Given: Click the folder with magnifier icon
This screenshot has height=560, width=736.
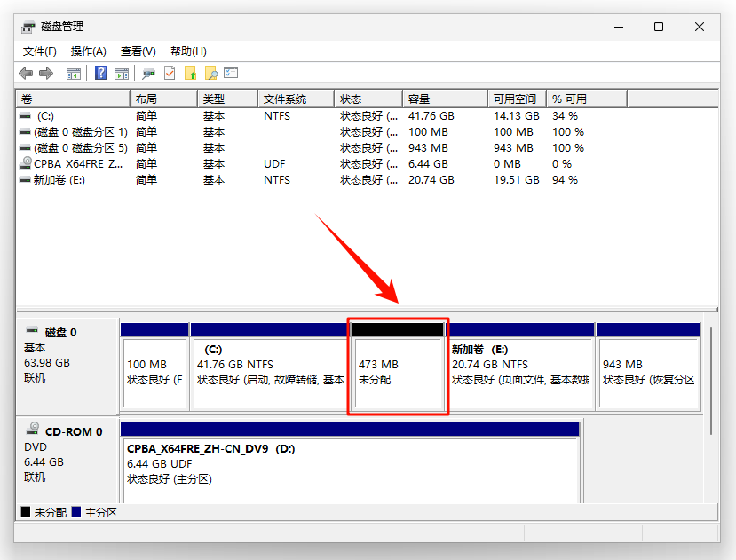Looking at the screenshot, I should tap(210, 74).
